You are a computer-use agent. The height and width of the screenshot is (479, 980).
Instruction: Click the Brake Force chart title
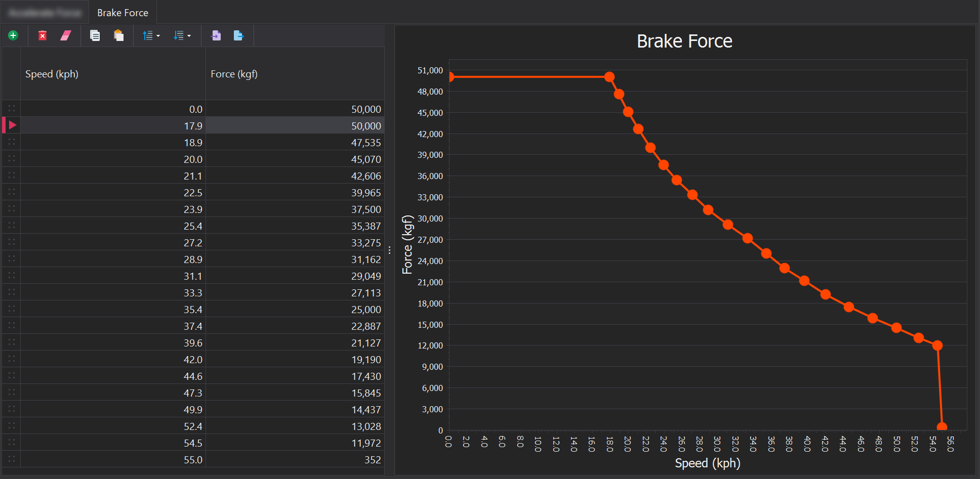coord(684,41)
